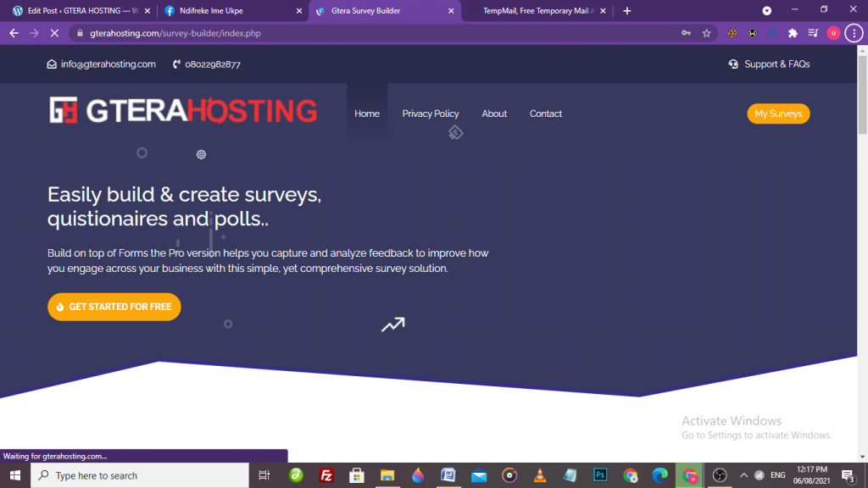Open new tab with plus button
This screenshot has width=868, height=488.
(626, 10)
